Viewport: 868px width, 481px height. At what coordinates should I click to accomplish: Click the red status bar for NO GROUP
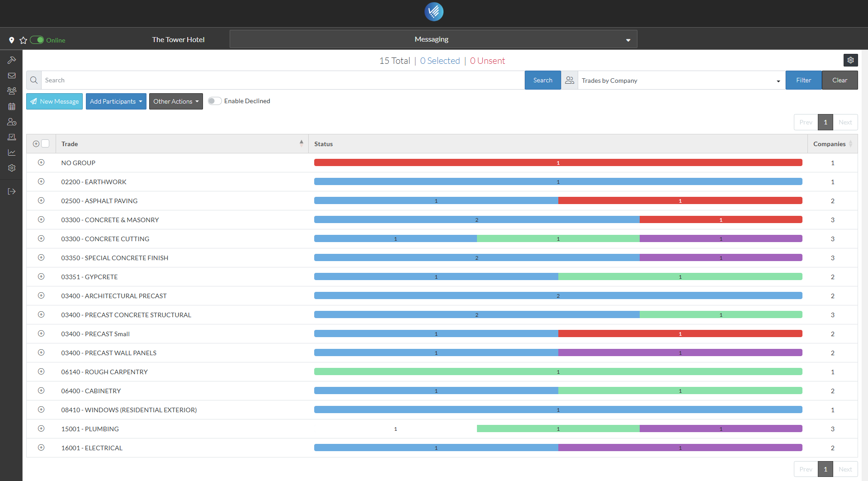(558, 162)
